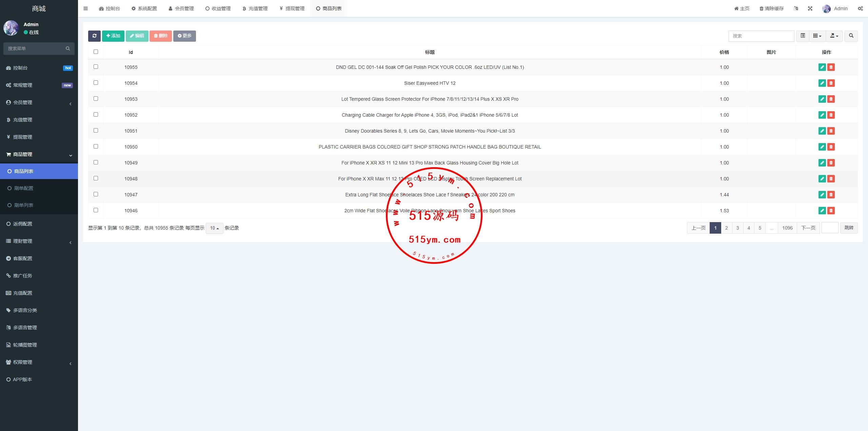This screenshot has height=431, width=868.
Task: Click red delete icon for row 10946
Action: click(831, 211)
